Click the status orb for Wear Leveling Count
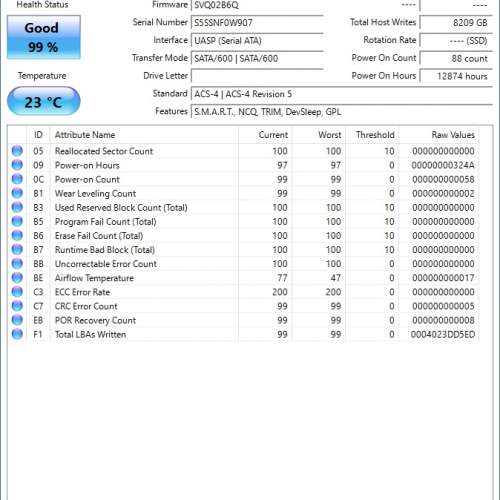Viewport: 500px width, 500px height. click(x=17, y=193)
